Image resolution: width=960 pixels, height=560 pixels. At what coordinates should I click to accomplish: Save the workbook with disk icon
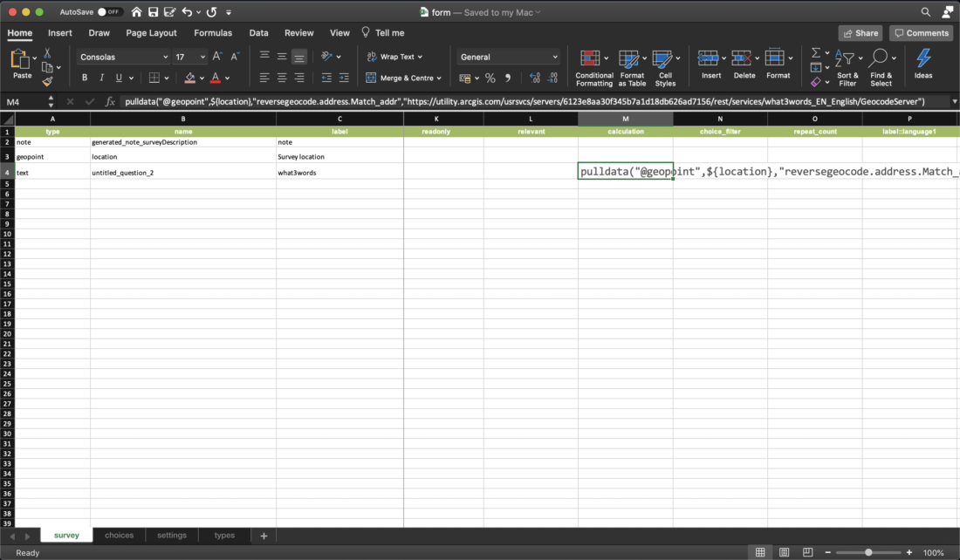coord(153,12)
